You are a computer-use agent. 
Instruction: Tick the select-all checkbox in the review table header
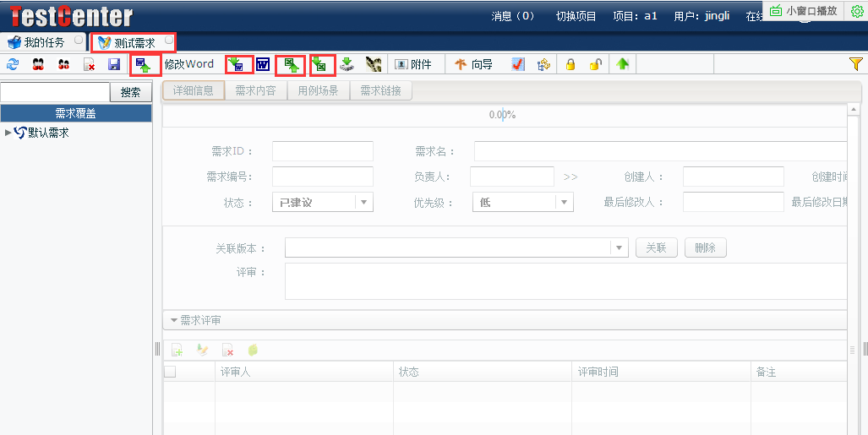(x=170, y=372)
